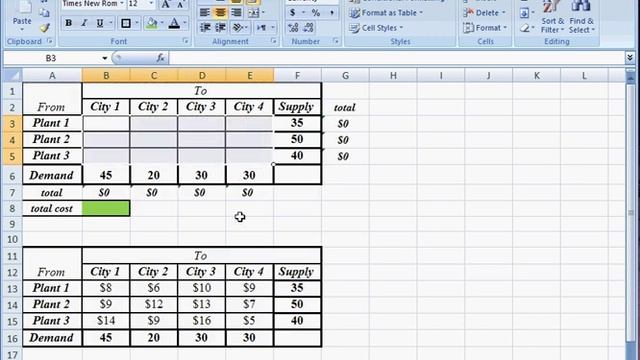Click the Select All corner box
Viewport: 640px width, 360px height.
(x=12, y=75)
